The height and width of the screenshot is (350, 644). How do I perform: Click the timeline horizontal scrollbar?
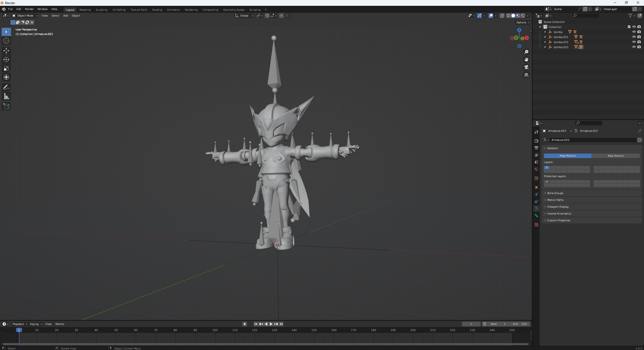tap(265, 344)
